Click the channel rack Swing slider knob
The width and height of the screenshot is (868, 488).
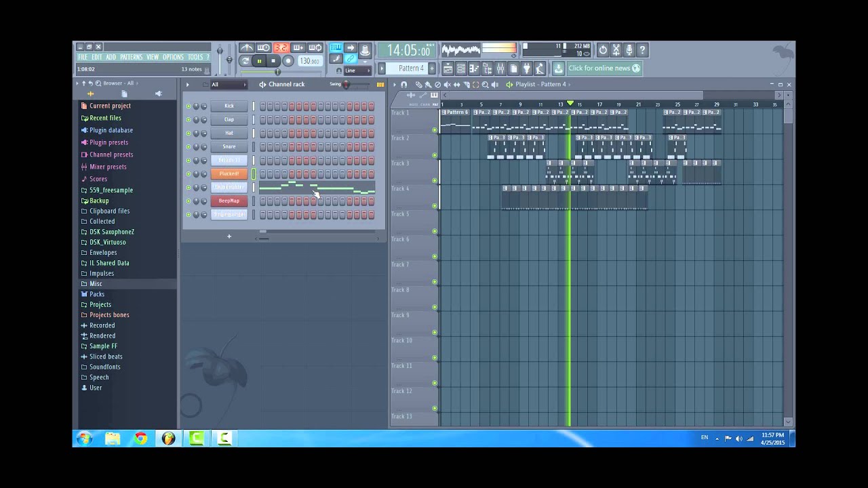[x=347, y=85]
